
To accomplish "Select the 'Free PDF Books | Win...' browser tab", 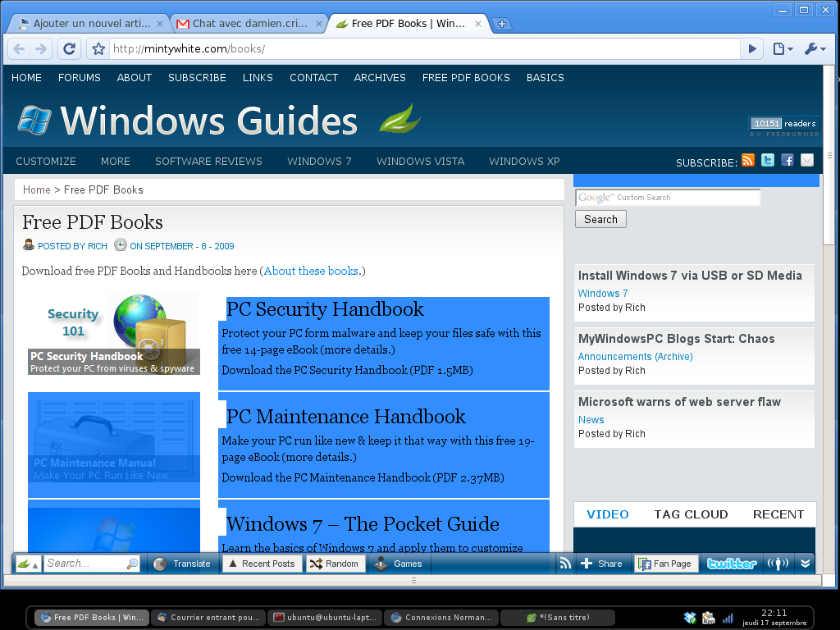I will click(x=407, y=24).
